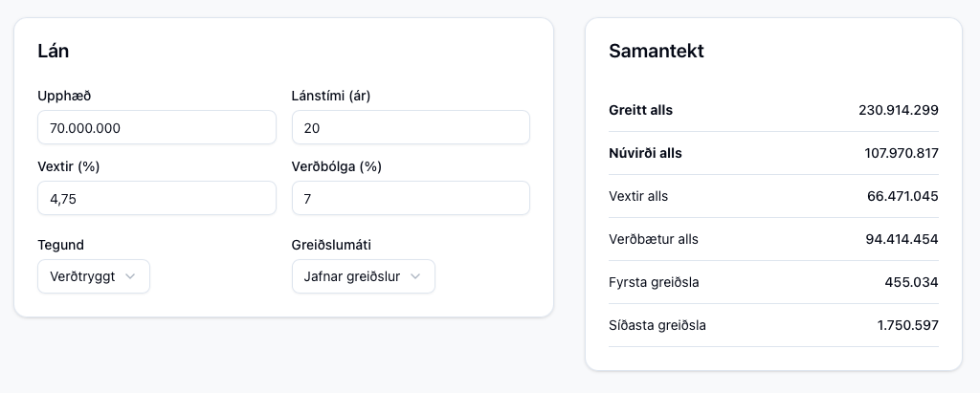Click the Lán card heading
Viewport: 980px width, 393px height.
53,52
